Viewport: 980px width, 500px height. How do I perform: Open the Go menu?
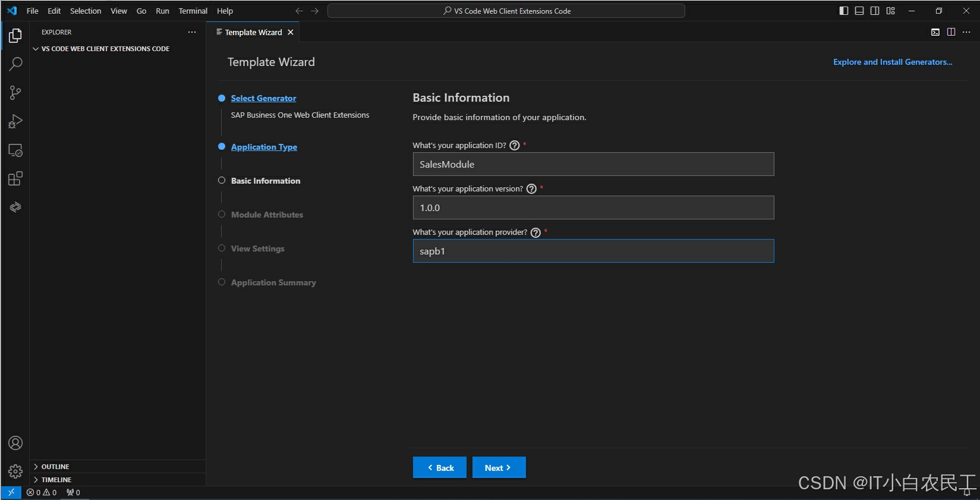click(141, 11)
